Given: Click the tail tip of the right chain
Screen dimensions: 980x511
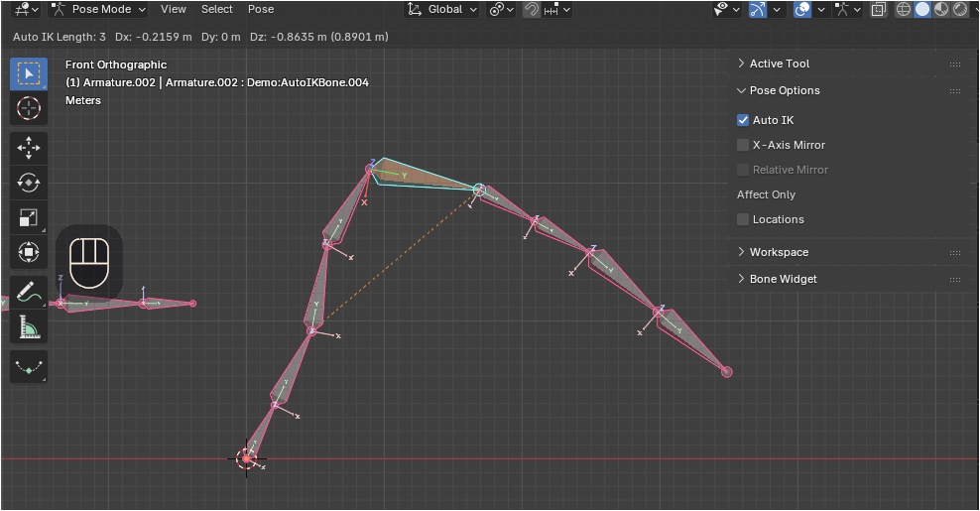Looking at the screenshot, I should tap(726, 372).
